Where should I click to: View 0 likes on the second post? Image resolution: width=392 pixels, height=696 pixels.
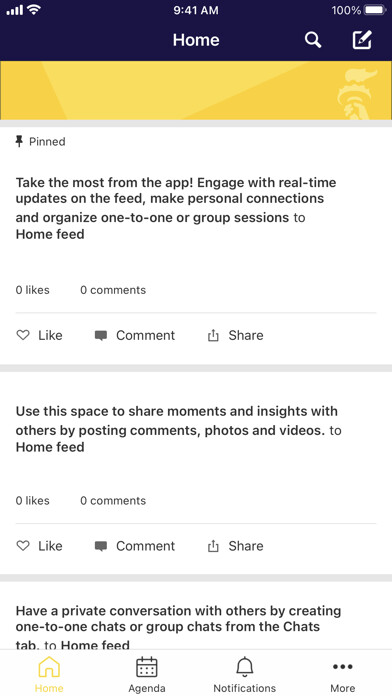click(x=33, y=501)
